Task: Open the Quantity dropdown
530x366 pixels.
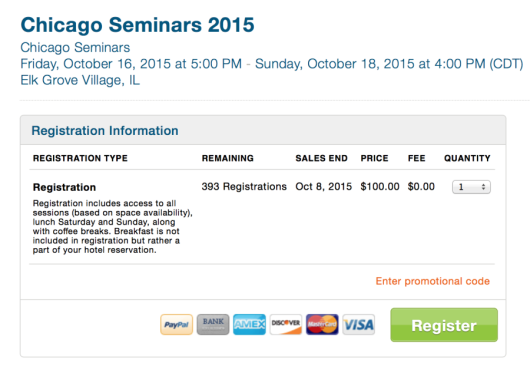Action: (x=471, y=187)
